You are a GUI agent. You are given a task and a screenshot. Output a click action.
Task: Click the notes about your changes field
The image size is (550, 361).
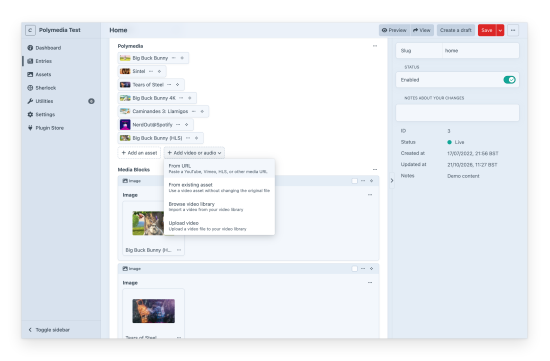[457, 113]
